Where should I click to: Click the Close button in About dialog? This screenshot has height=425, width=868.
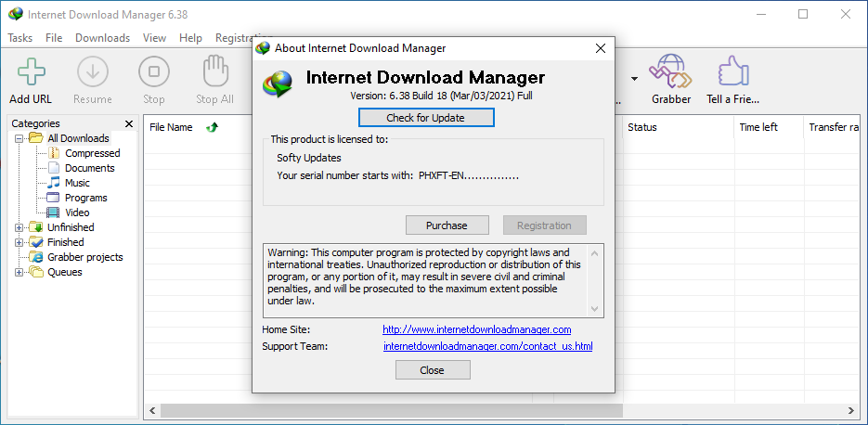tap(433, 370)
